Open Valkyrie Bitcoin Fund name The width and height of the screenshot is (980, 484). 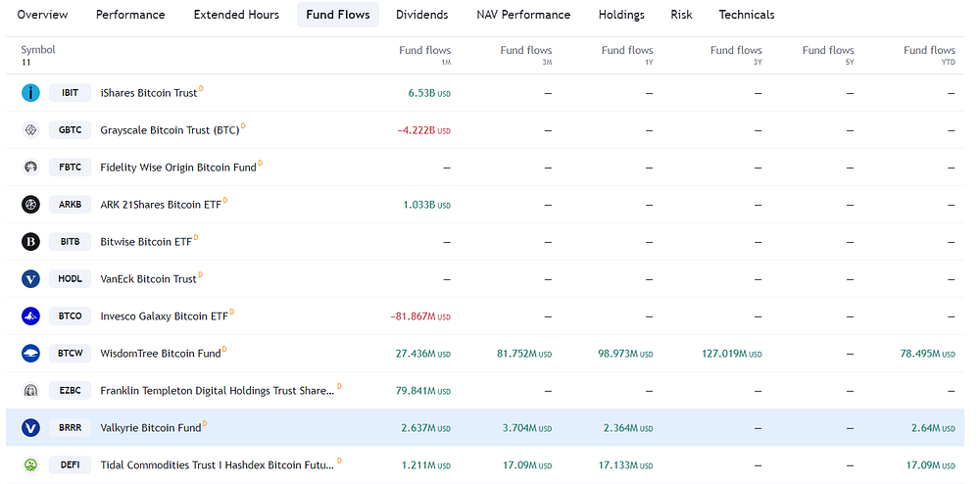pyautogui.click(x=151, y=428)
